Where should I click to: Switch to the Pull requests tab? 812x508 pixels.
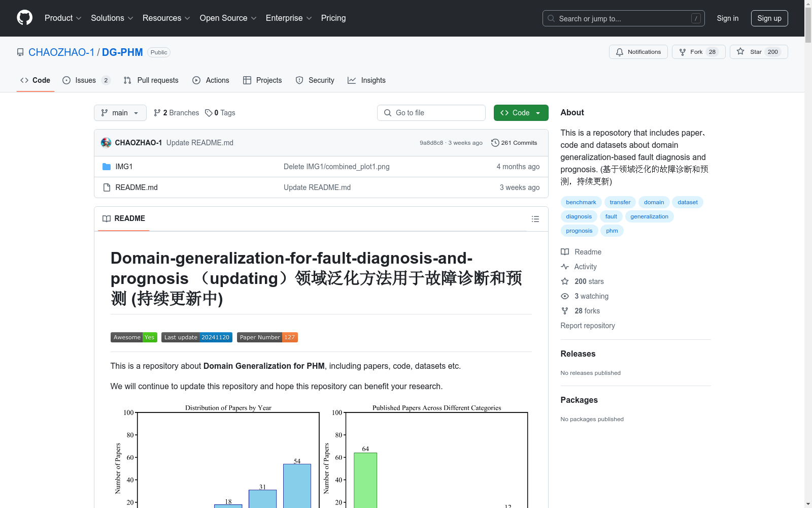point(151,80)
